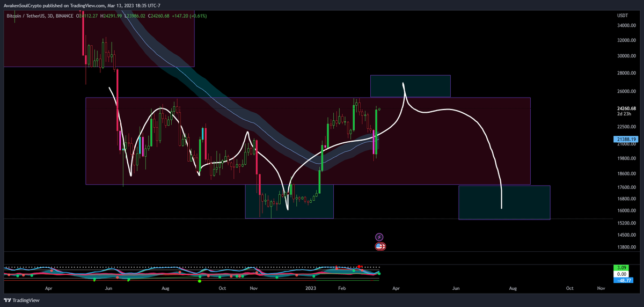Click the H24291.99 high value
This screenshot has height=307, width=644.
110,16
